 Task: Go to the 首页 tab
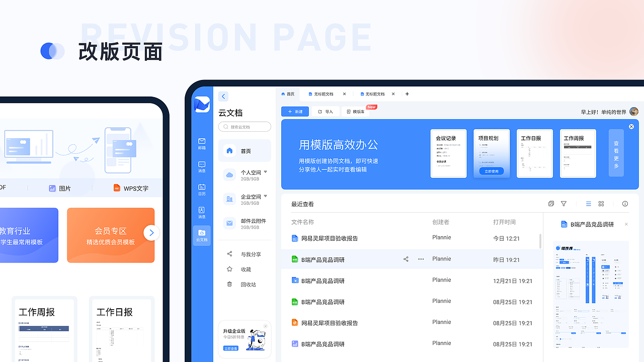(x=288, y=94)
